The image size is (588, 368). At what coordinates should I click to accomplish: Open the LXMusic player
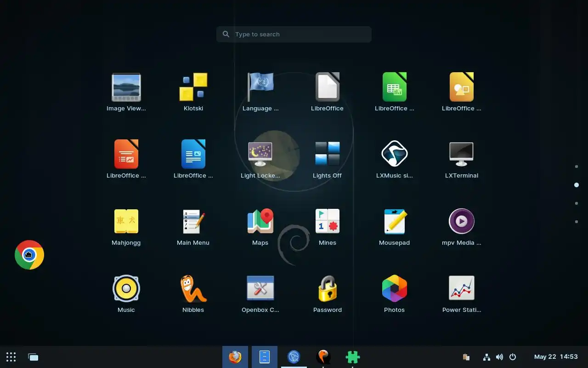pyautogui.click(x=395, y=155)
